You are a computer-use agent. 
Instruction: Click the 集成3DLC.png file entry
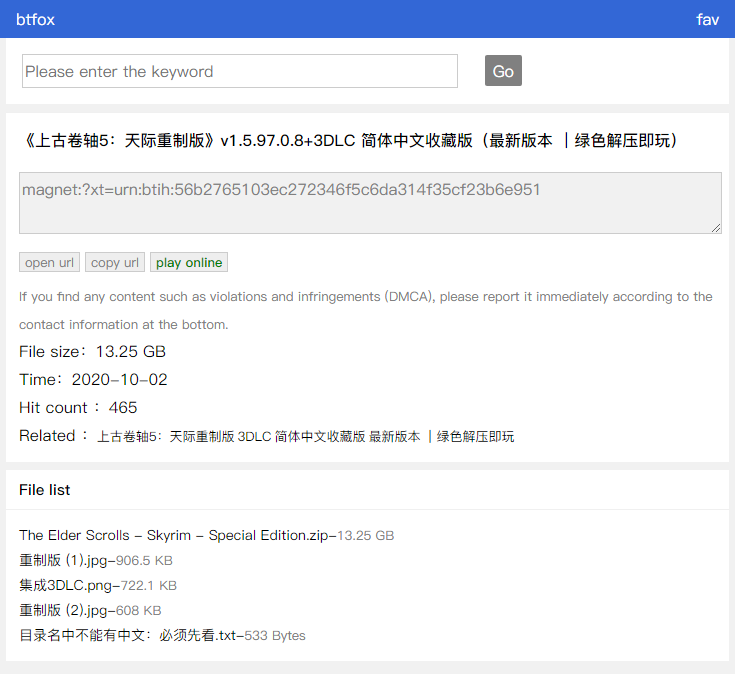[98, 585]
